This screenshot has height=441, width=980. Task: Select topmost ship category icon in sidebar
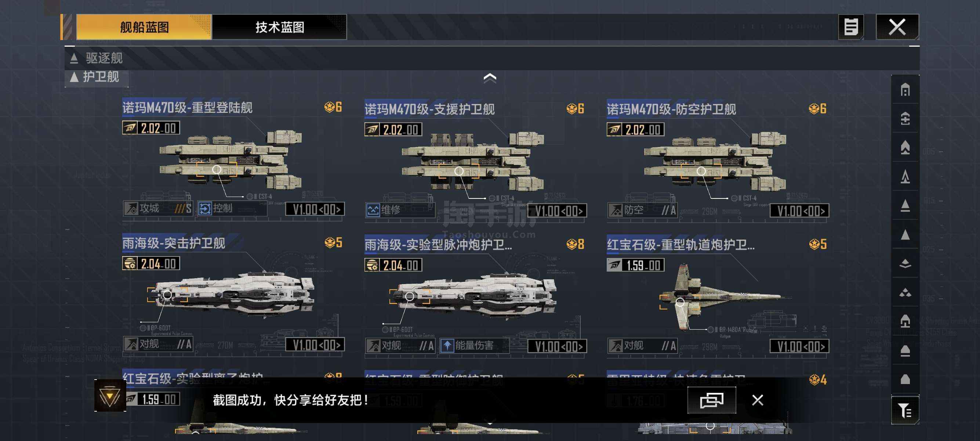[x=905, y=90]
